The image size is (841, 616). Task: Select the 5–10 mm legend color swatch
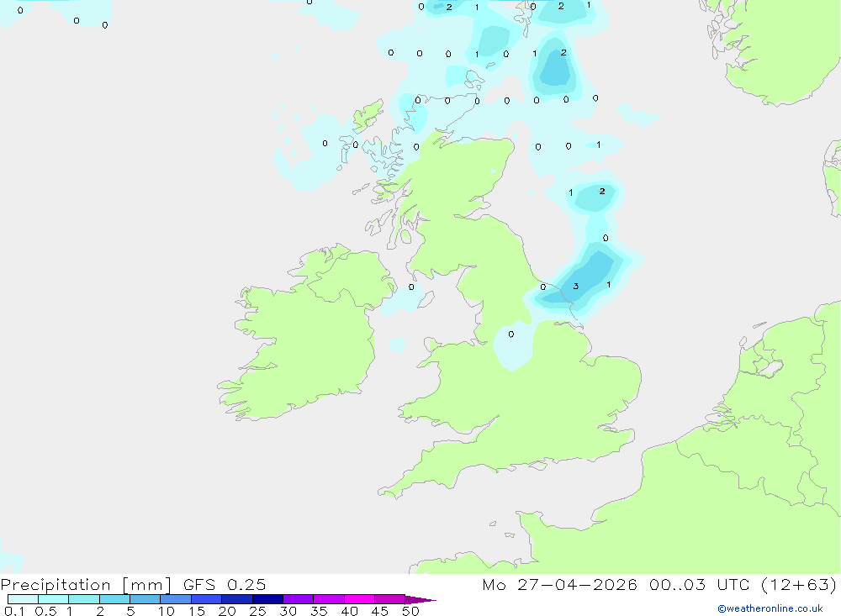[x=145, y=599]
